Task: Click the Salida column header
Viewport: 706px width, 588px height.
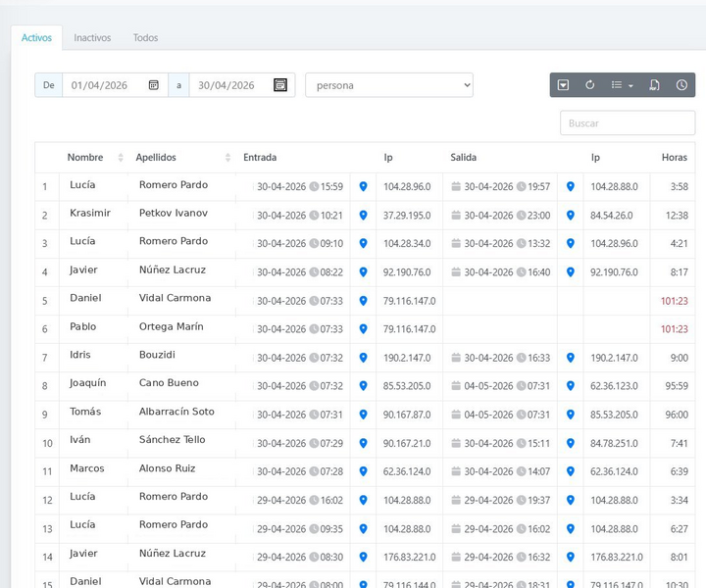Action: [x=463, y=158]
